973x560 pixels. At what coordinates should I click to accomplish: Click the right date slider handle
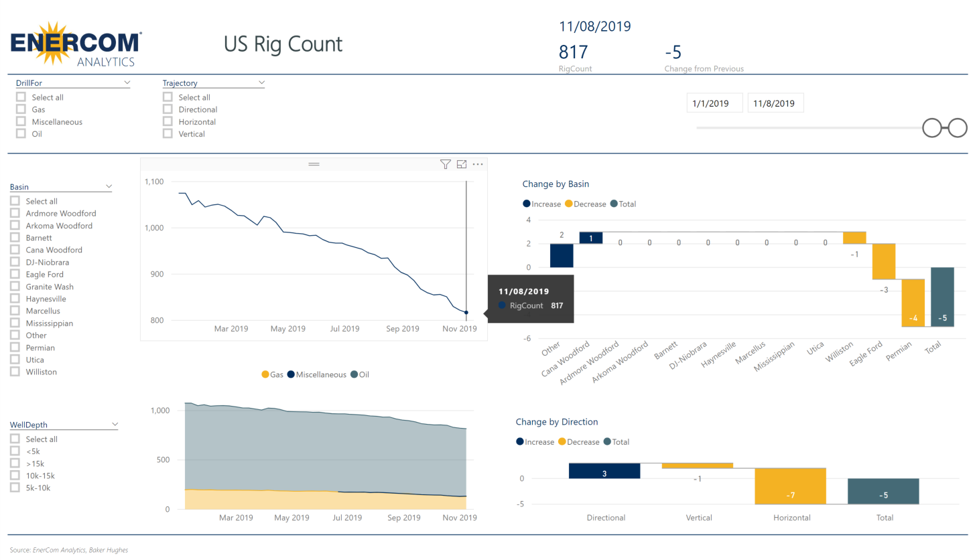click(958, 127)
